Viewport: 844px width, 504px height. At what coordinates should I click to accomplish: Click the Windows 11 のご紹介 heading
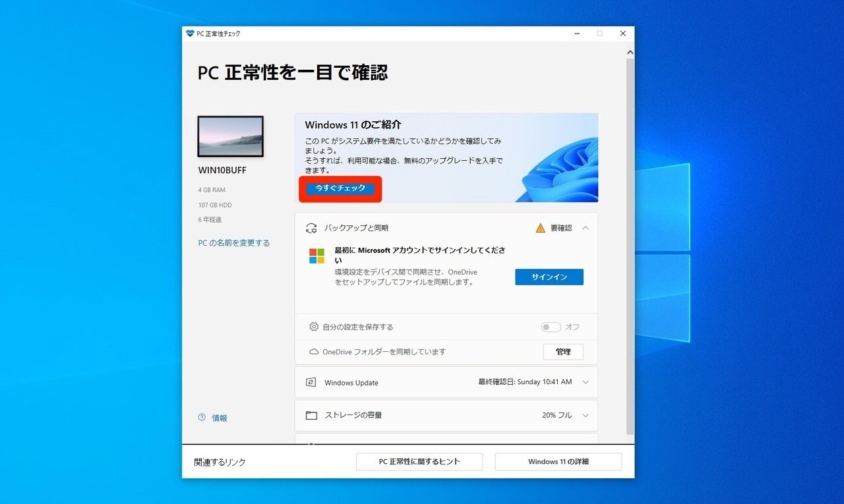click(353, 125)
